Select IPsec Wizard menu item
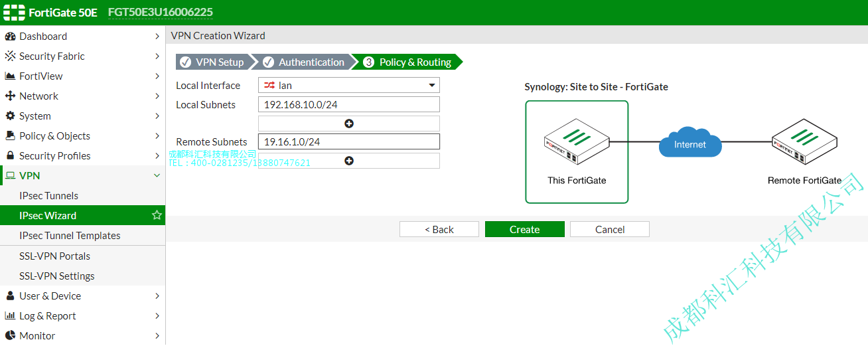The width and height of the screenshot is (868, 346). point(82,216)
